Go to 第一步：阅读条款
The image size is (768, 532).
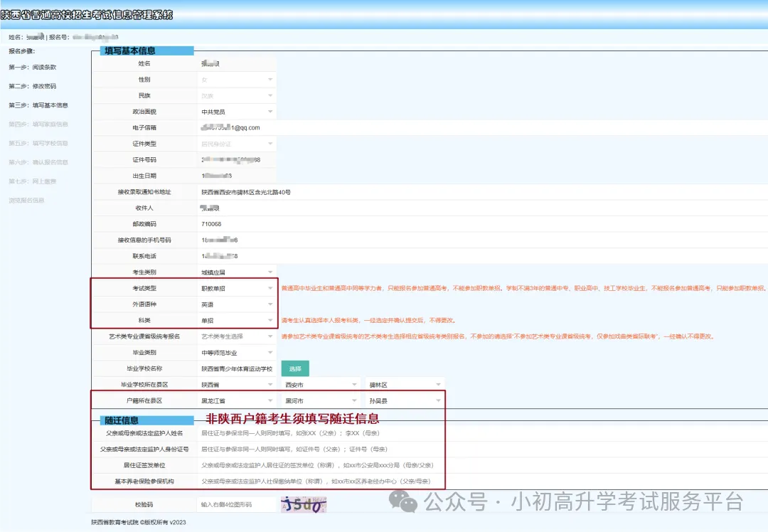click(x=32, y=67)
